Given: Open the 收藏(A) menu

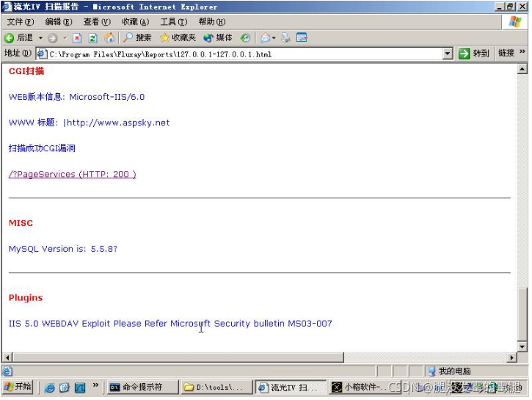Looking at the screenshot, I should coord(135,22).
